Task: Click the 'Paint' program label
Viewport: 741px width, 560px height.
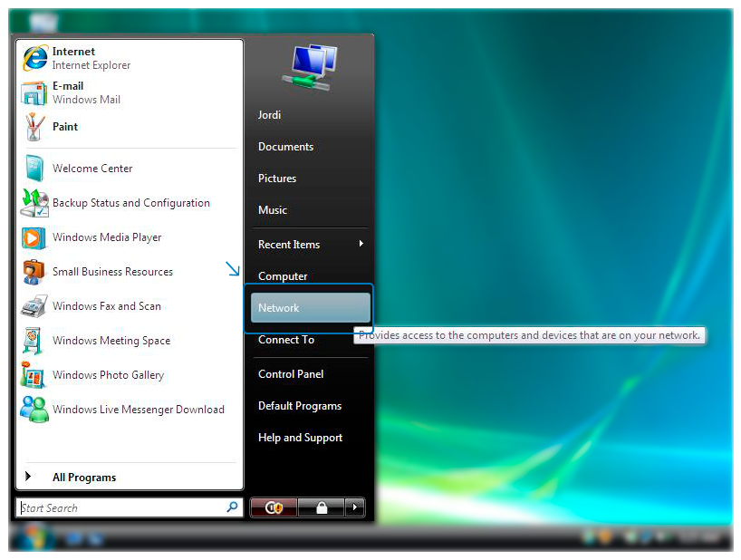Action: [65, 127]
